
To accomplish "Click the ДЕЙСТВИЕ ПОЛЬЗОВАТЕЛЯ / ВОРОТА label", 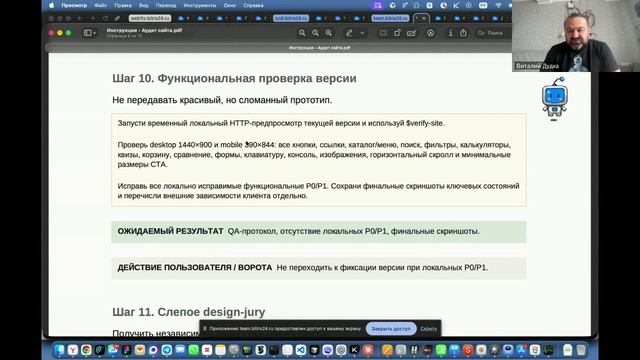I will (x=195, y=267).
